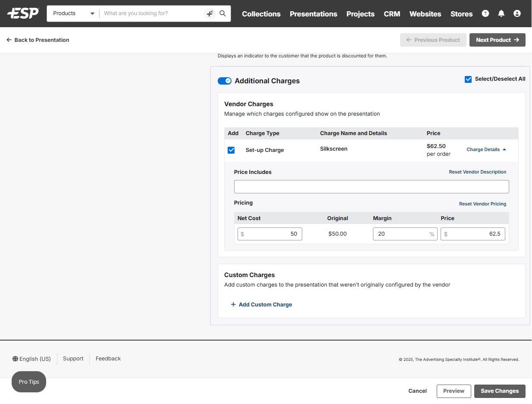Collapse the Charge Details expander

(486, 149)
